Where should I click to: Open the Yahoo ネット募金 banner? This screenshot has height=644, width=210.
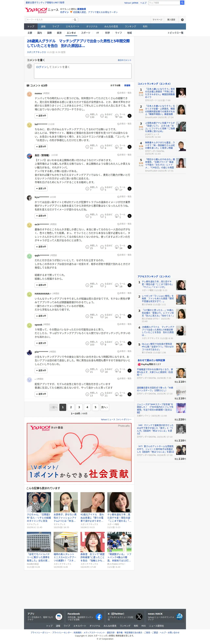pos(79,453)
